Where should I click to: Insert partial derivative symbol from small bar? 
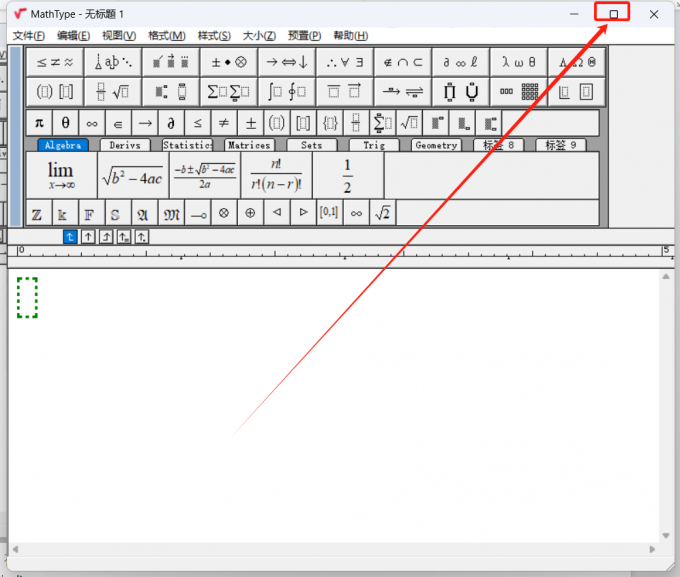pyautogui.click(x=171, y=123)
